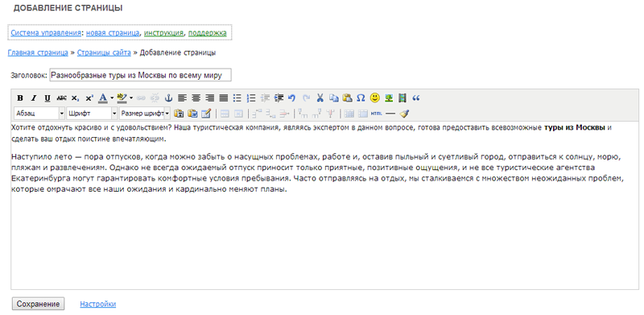
Task: Toggle bold formatting in editor toolbar
Action: 19,97
